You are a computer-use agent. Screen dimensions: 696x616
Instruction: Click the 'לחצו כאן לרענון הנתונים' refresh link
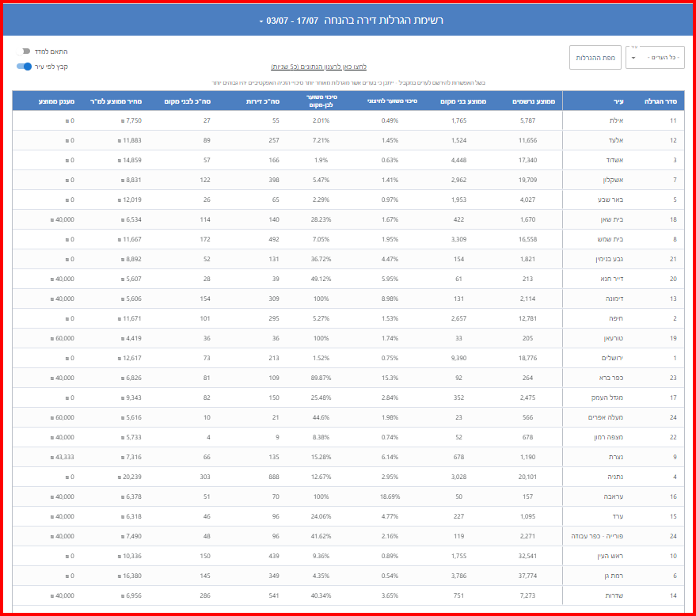click(319, 67)
